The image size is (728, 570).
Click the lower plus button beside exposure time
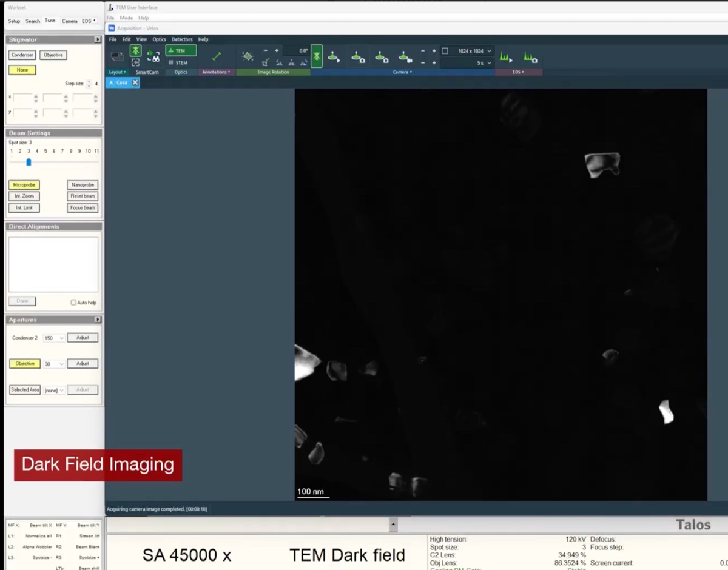click(x=434, y=62)
